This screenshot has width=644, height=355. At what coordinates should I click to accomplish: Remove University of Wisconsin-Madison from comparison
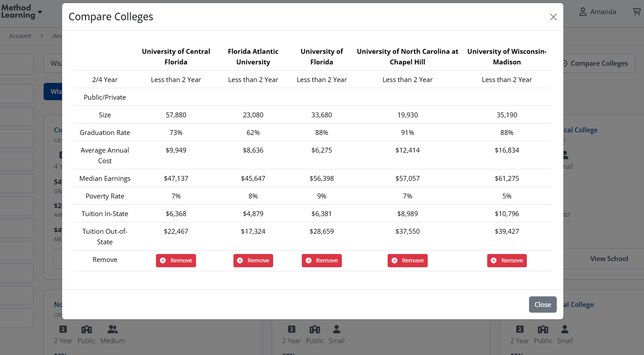coord(507,261)
